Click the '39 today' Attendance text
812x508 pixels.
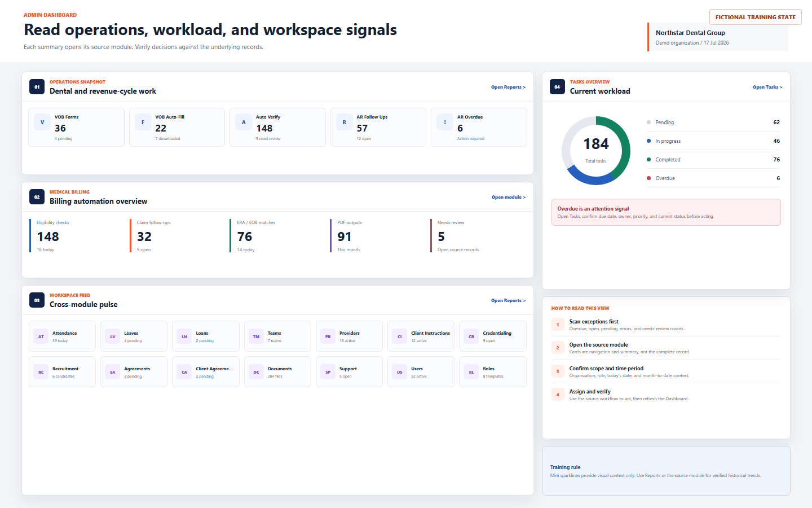[x=60, y=341]
